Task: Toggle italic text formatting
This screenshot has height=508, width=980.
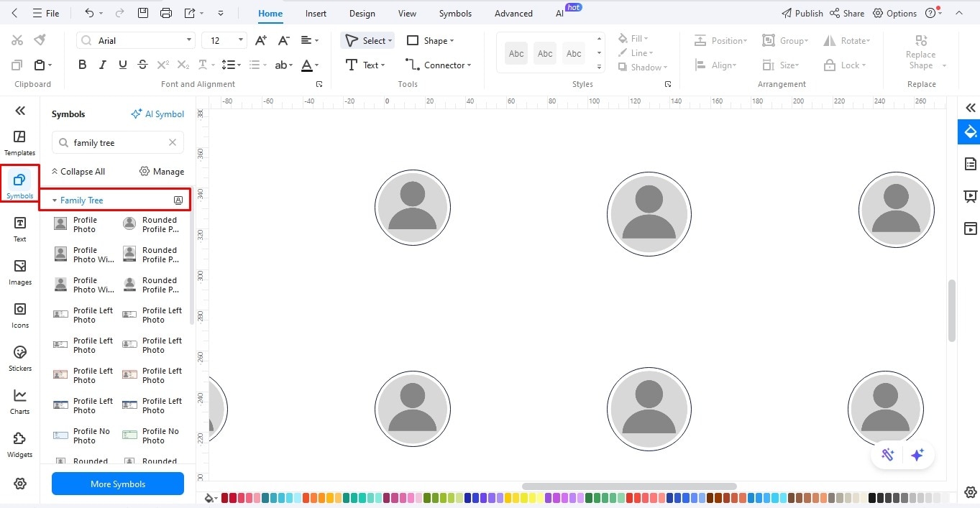Action: [x=102, y=64]
